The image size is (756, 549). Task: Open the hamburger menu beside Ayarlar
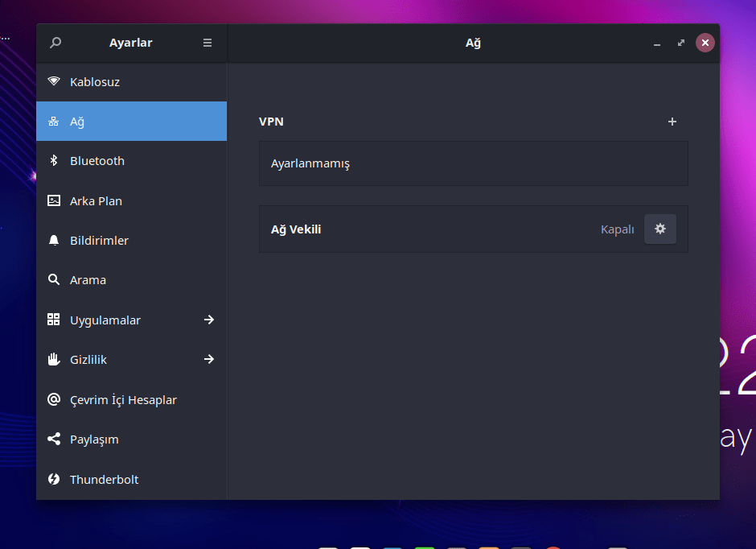pos(207,43)
